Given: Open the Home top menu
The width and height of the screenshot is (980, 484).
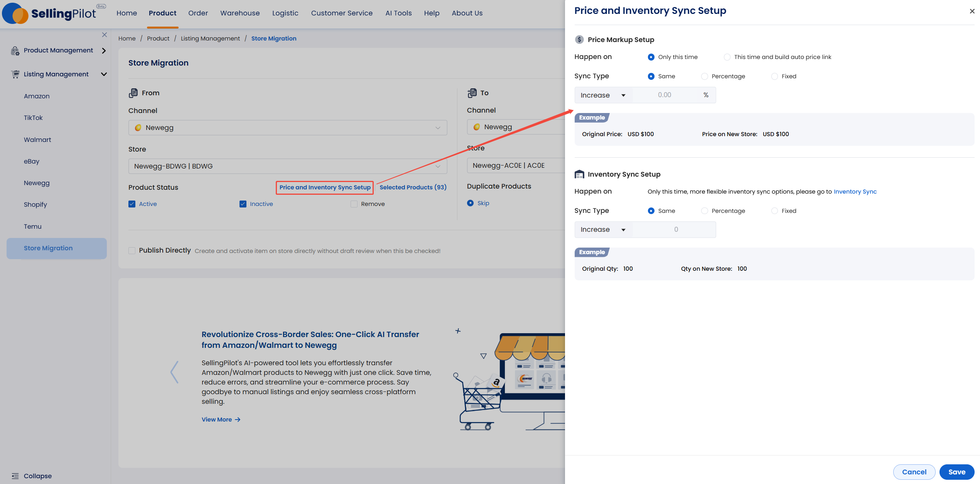Looking at the screenshot, I should (127, 13).
